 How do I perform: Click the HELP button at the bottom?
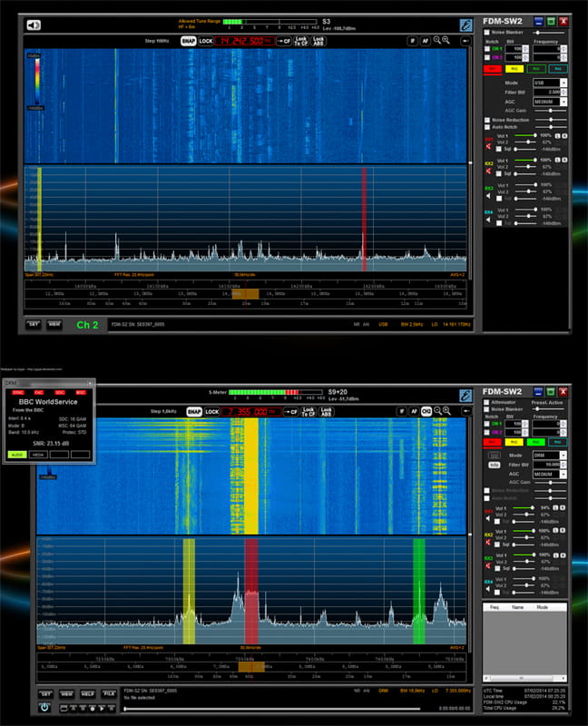(x=87, y=693)
